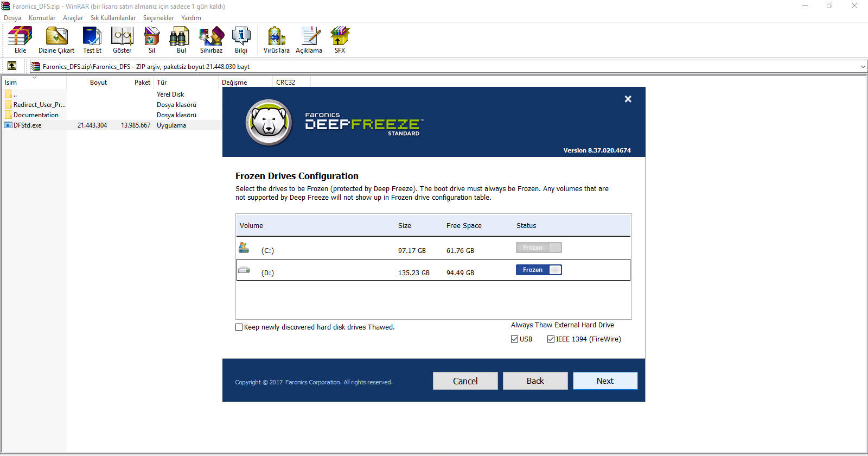The width and height of the screenshot is (868, 456).
Task: Open the Yardım menu
Action: coord(191,18)
